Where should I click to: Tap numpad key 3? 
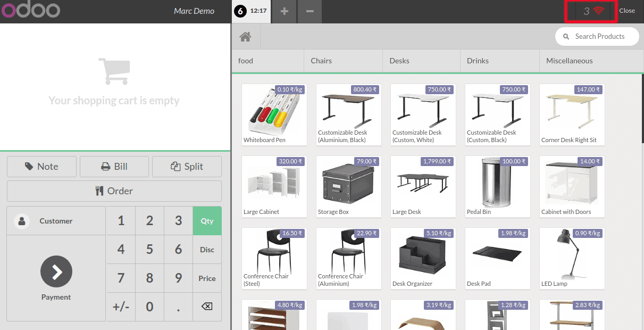coord(178,221)
